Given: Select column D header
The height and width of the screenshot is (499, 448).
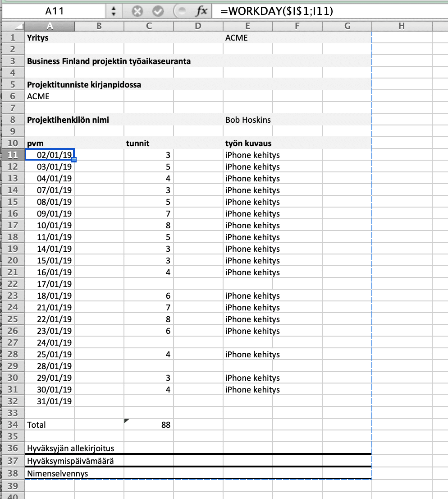Looking at the screenshot, I should click(x=198, y=26).
